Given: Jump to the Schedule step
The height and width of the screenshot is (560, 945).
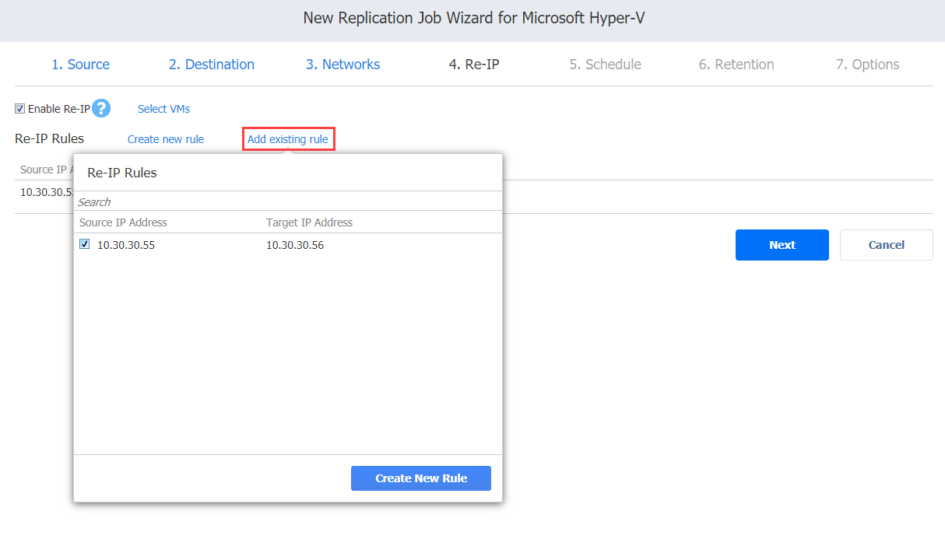Looking at the screenshot, I should point(605,65).
